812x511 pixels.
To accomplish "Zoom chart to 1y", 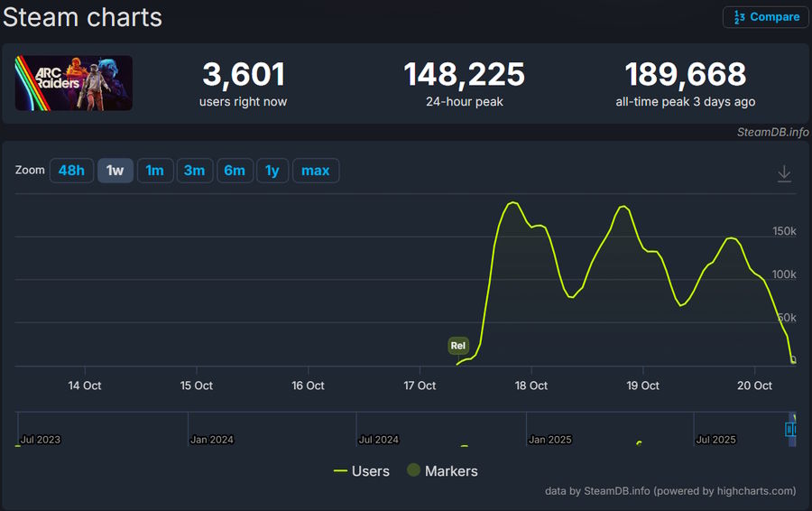I will pyautogui.click(x=272, y=171).
